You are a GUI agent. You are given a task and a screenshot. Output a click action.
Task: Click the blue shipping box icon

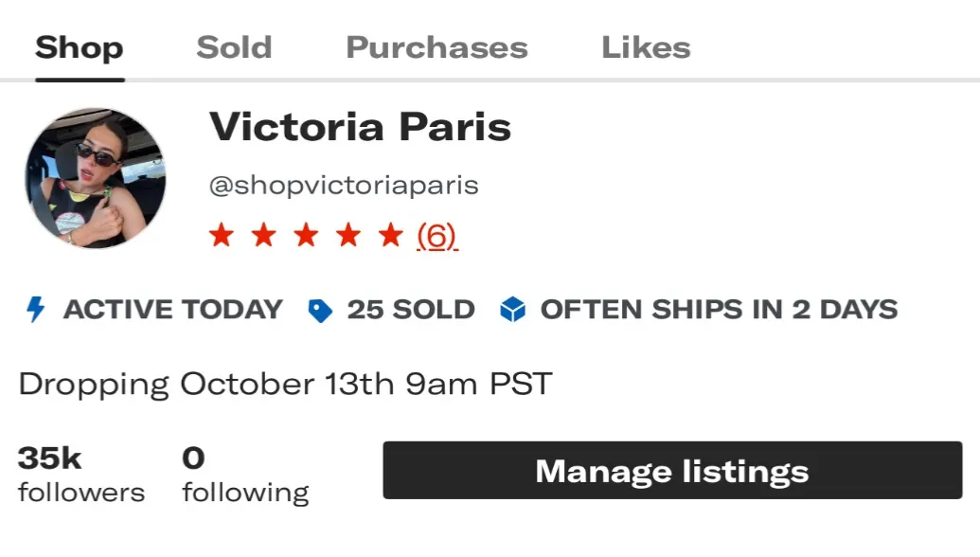[512, 310]
